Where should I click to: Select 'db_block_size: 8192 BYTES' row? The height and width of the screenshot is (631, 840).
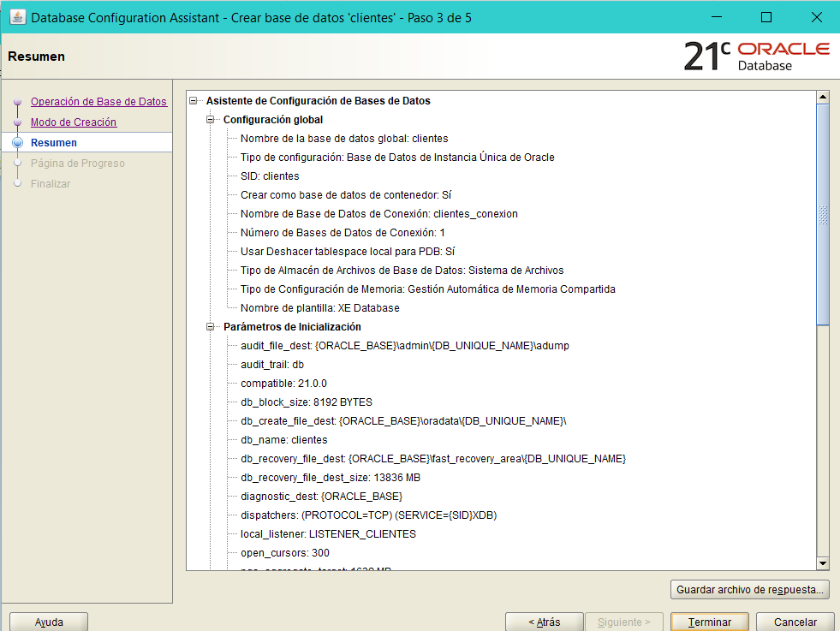(306, 402)
